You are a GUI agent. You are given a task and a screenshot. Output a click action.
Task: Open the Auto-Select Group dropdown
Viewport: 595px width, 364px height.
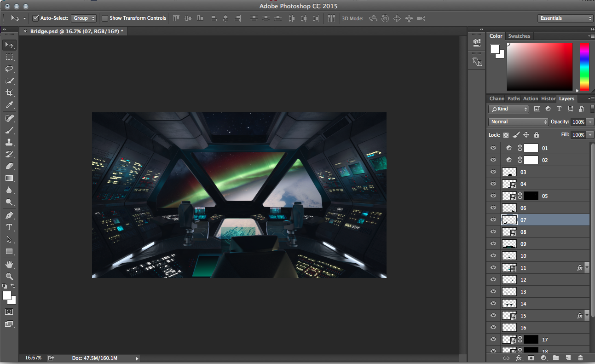click(84, 18)
